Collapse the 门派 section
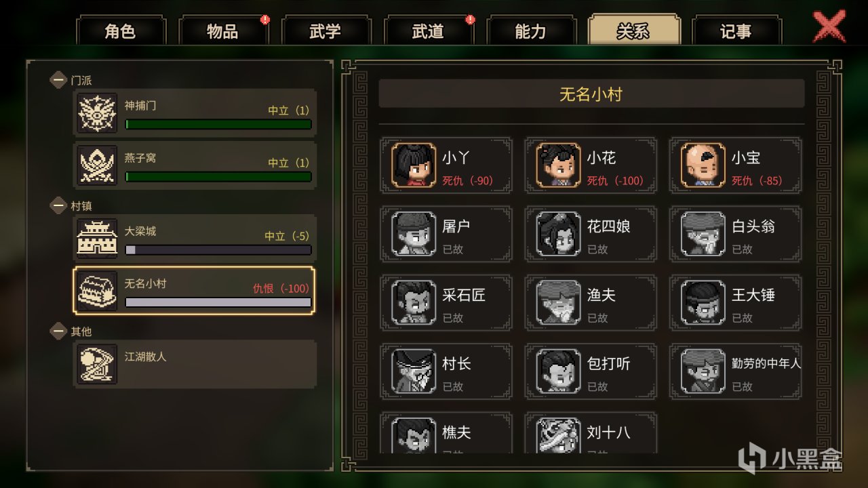 (x=58, y=80)
